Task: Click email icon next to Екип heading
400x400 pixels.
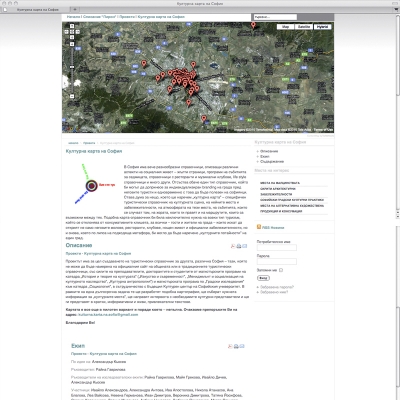Action: pyautogui.click(x=242, y=346)
